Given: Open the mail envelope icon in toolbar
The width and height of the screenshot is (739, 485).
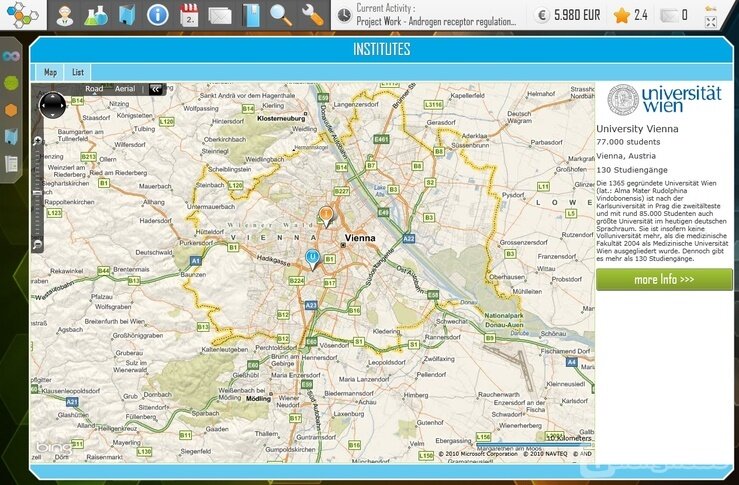Looking at the screenshot, I should (220, 15).
